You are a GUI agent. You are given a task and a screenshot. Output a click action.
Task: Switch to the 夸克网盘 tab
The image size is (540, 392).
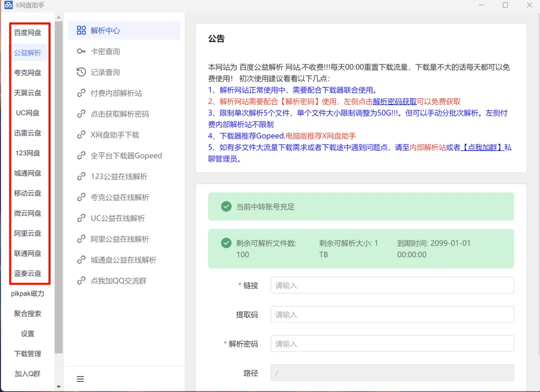coord(27,72)
